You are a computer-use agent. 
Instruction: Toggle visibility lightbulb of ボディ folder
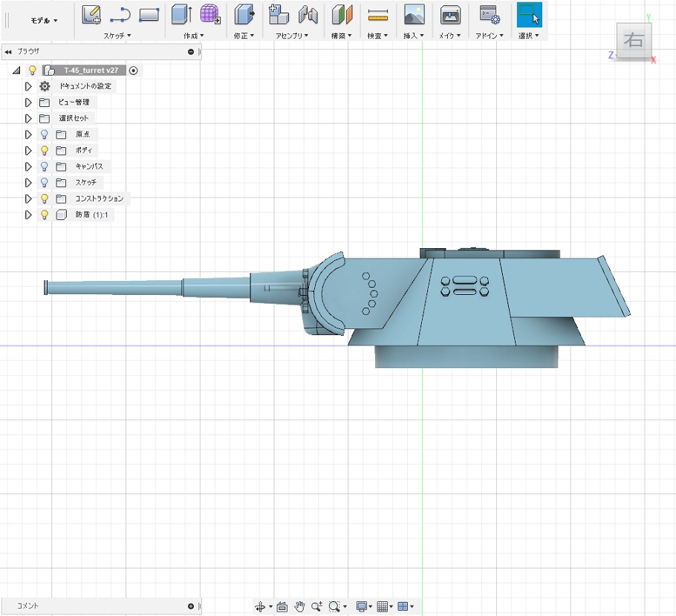click(x=45, y=150)
